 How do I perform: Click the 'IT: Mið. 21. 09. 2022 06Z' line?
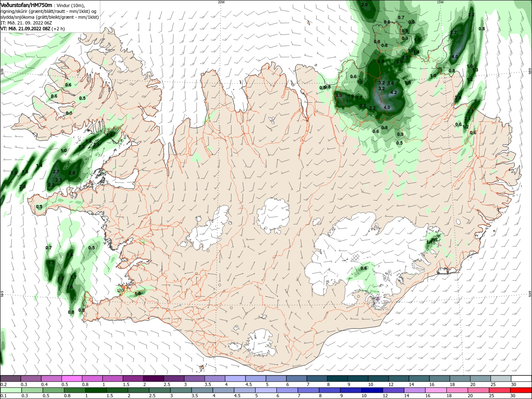tap(26, 23)
